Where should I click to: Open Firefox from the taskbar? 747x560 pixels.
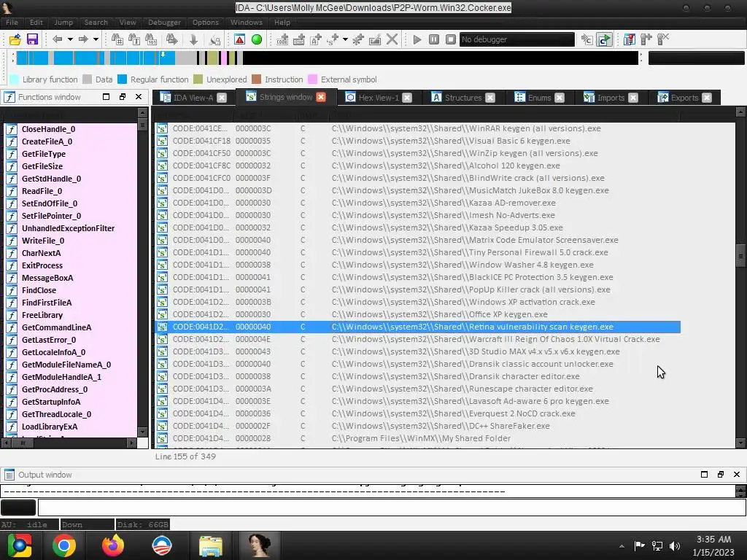coord(113,545)
